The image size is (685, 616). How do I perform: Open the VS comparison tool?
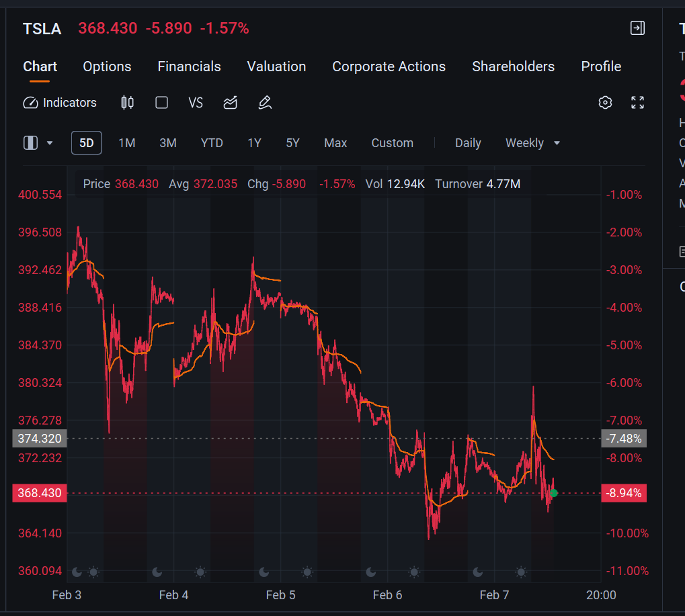[196, 103]
